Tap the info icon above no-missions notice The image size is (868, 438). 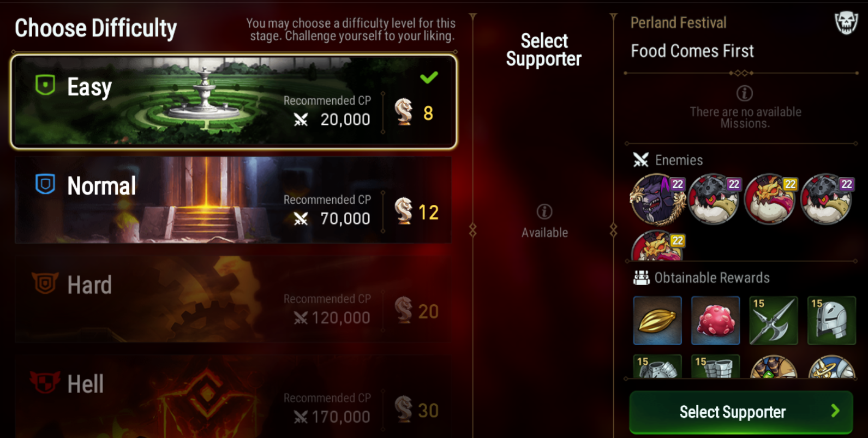click(745, 93)
